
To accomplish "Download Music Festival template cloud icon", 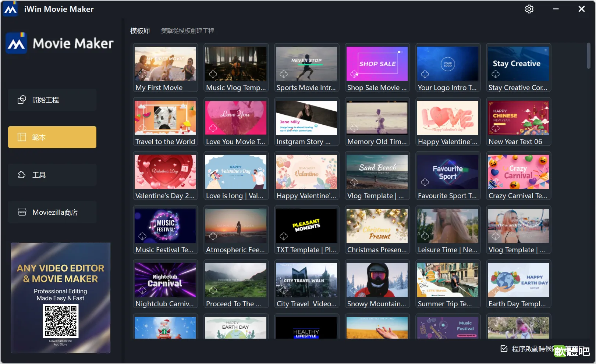I will coord(142,236).
